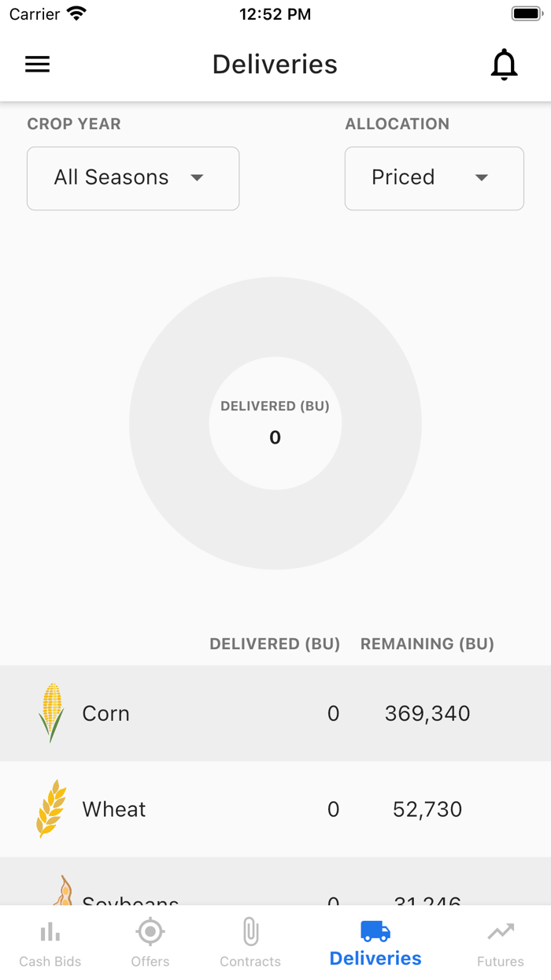Tap the Offers target icon
The image size is (551, 980).
(150, 932)
